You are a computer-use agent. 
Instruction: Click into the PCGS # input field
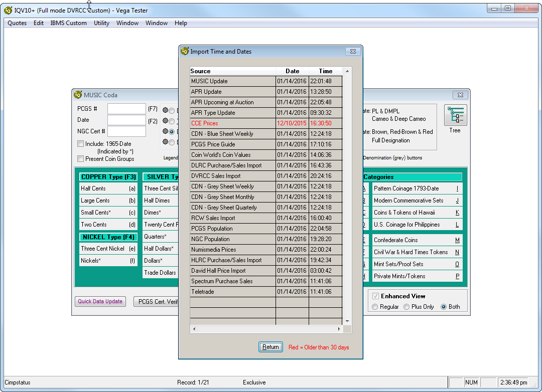[x=126, y=109]
